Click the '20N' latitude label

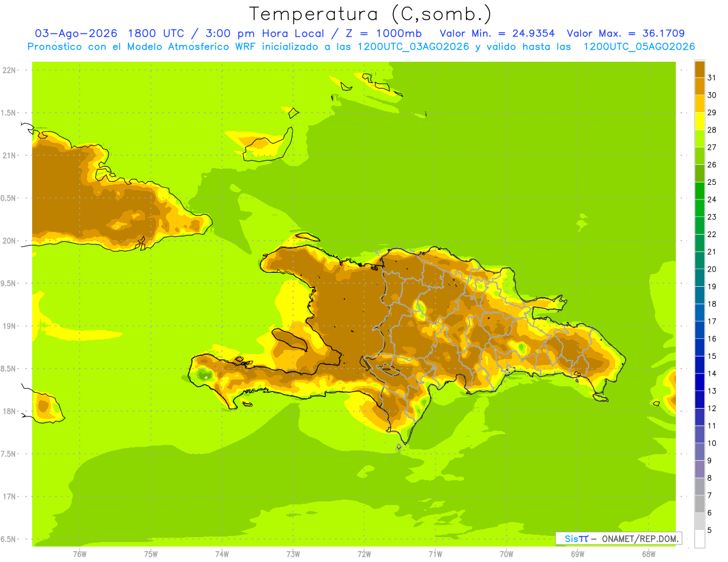click(x=10, y=241)
